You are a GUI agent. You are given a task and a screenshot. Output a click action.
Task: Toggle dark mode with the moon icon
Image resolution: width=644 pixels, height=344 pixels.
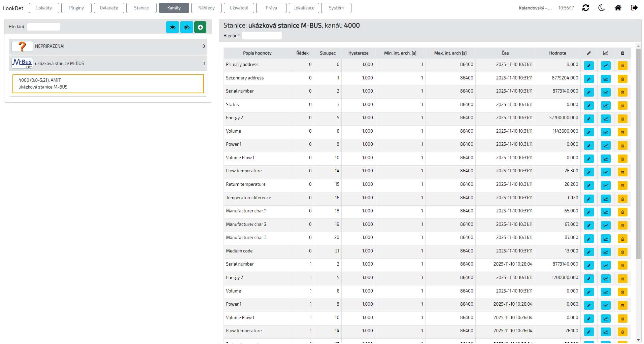point(602,8)
